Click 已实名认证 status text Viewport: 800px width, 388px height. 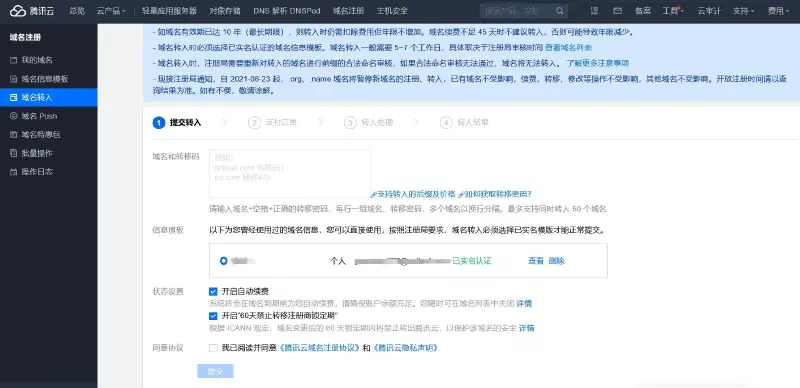coord(472,261)
